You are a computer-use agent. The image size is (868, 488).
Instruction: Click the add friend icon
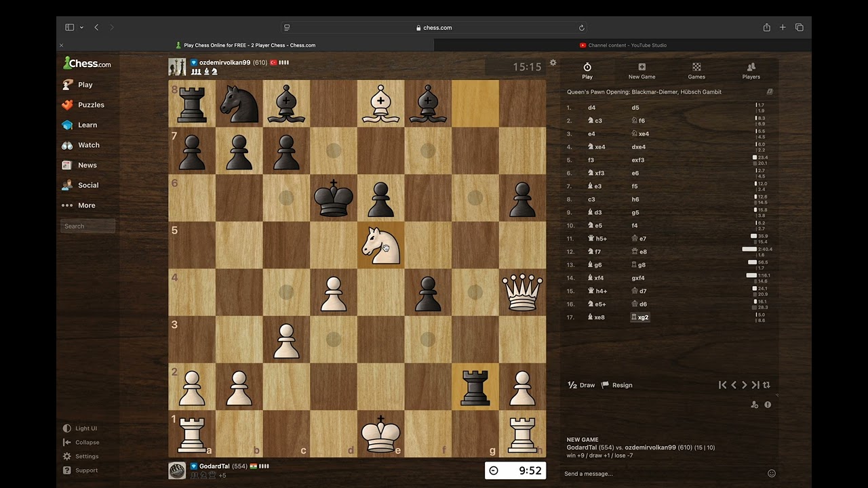pos(755,405)
